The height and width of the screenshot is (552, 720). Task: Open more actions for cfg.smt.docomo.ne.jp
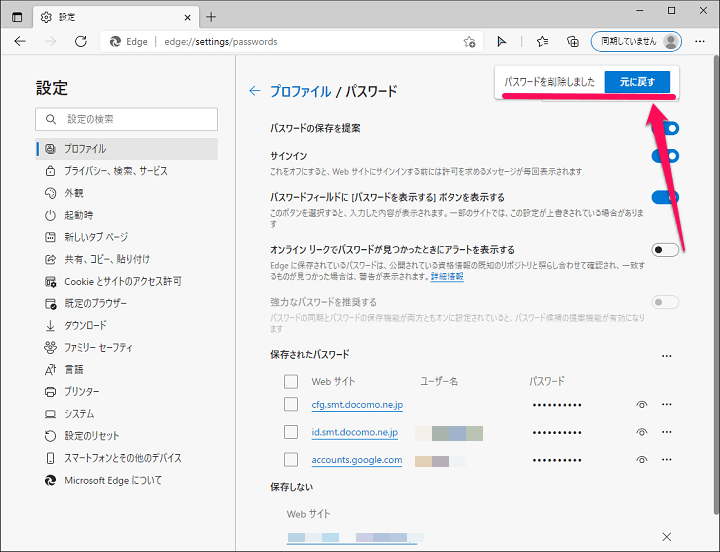point(667,405)
